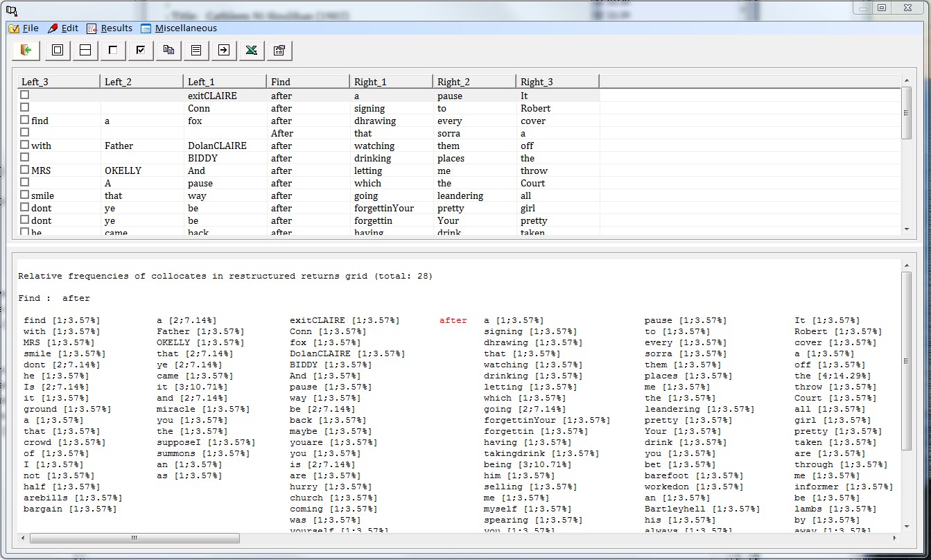This screenshot has height=560, width=931.
Task: Click the empty unchecked box toolbar icon
Action: coord(113,50)
